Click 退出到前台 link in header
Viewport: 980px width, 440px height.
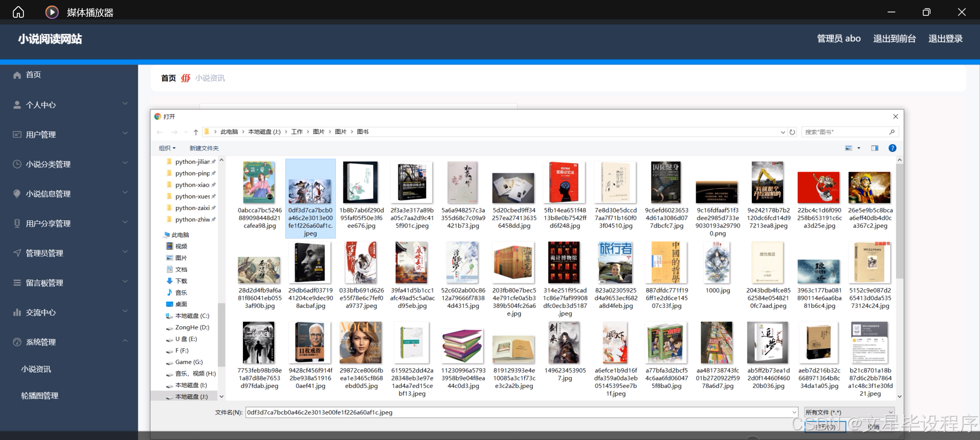[x=894, y=39]
